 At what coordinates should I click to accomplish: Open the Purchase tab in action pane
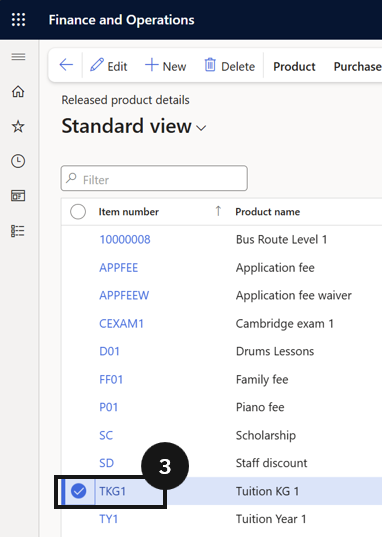tap(357, 66)
